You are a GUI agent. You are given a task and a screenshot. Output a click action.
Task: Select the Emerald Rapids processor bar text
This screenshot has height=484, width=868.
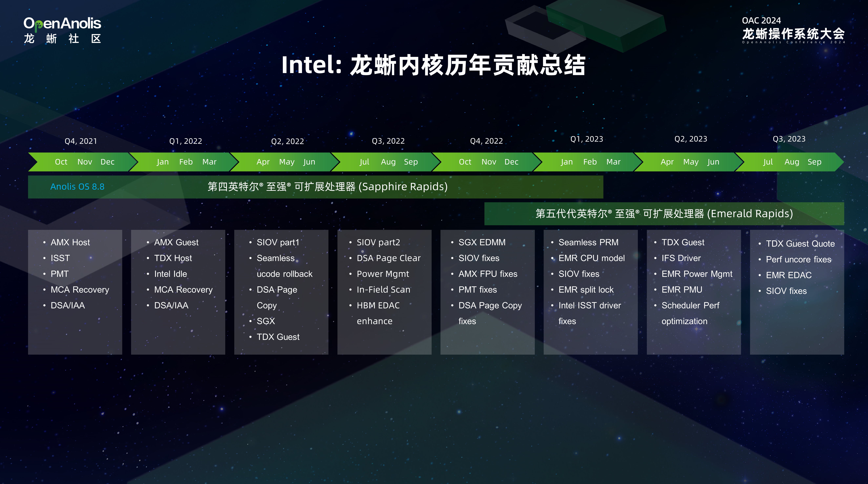tap(664, 213)
